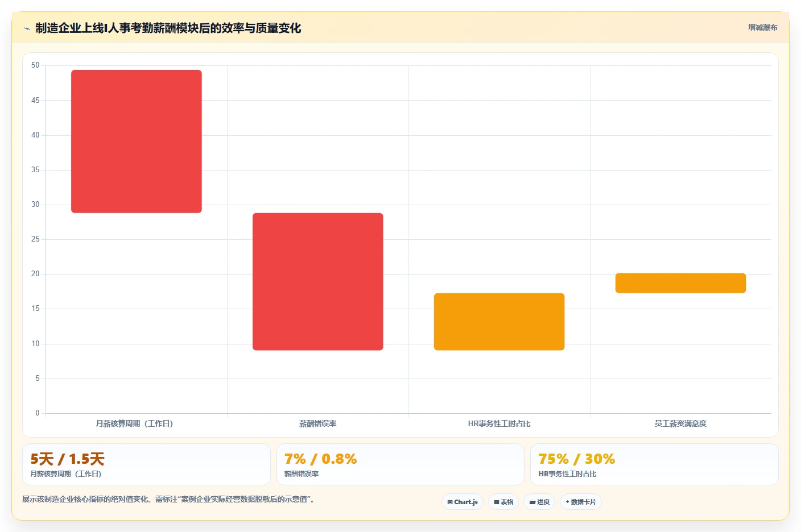Click the orange 员工薪资满意度 bar

coord(680,283)
